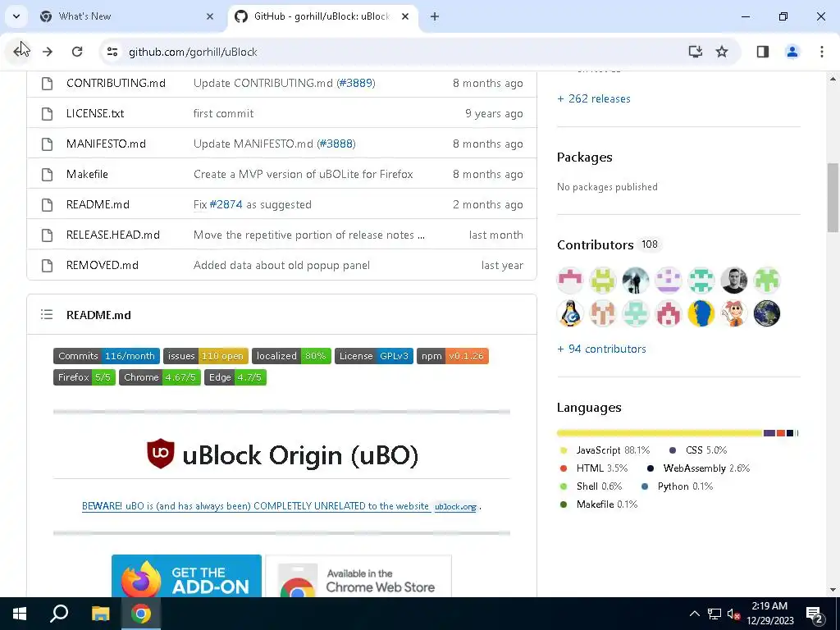Select the GitHub gorhill/uBlock tab
The image size is (840, 630).
tap(322, 16)
